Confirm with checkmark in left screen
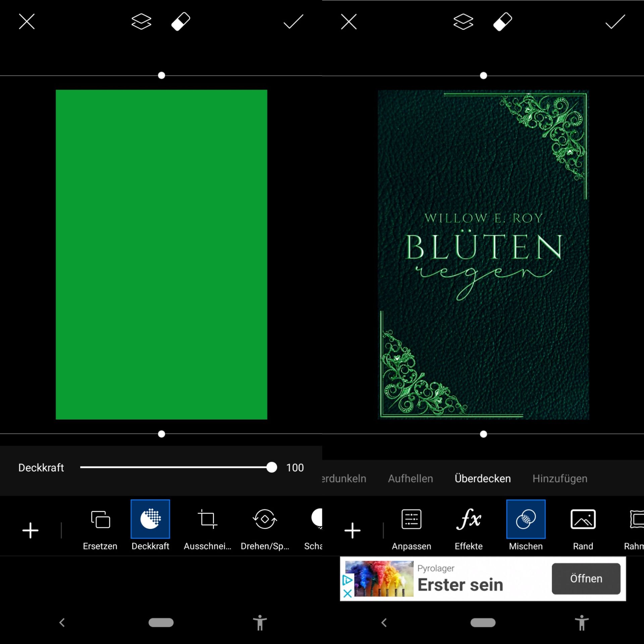The image size is (644, 644). (x=293, y=22)
